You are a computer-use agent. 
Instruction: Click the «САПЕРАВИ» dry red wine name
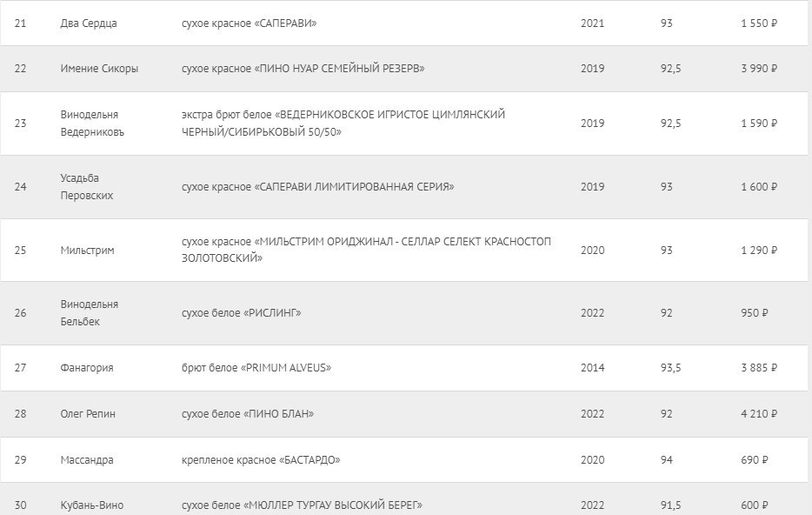coord(250,23)
